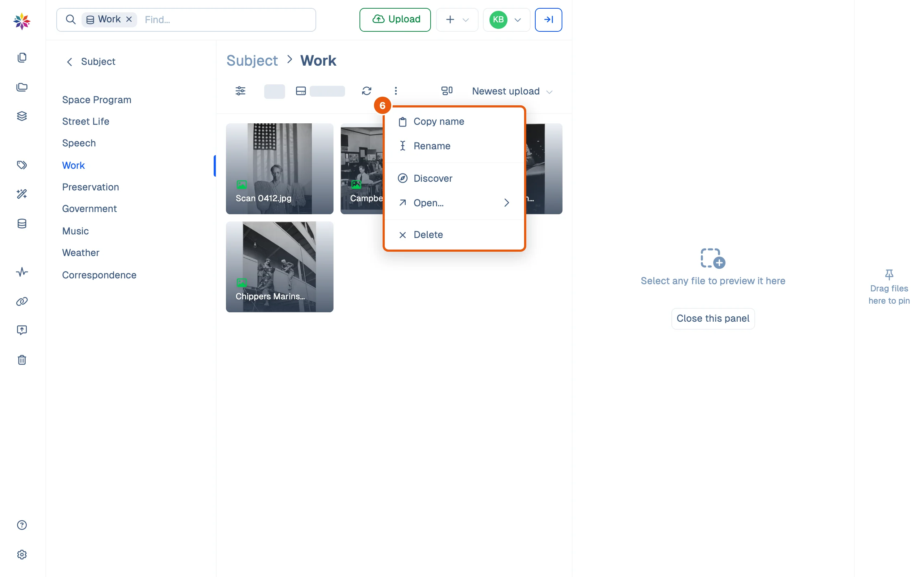Open the Scan 0412.jpg thumbnail
Image resolution: width=924 pixels, height=577 pixels.
(279, 168)
